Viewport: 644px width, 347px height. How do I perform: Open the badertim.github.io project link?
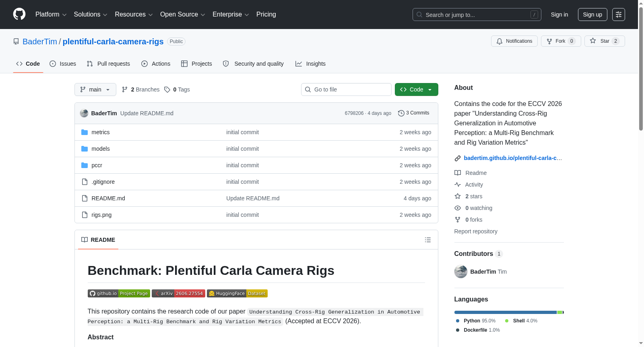513,158
